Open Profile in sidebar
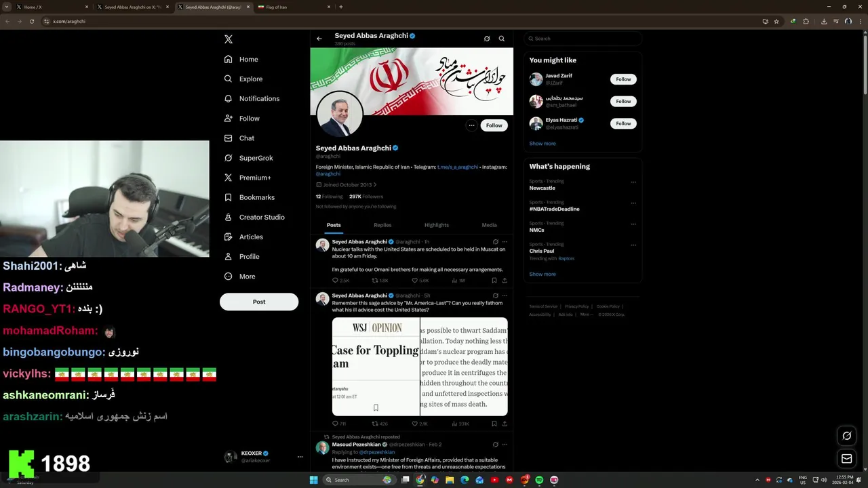 pyautogui.click(x=241, y=256)
